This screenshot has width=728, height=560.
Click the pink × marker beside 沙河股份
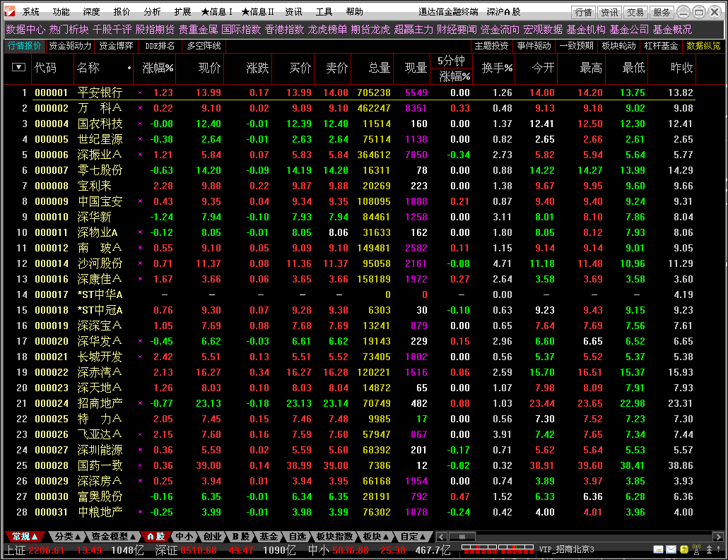(140, 263)
